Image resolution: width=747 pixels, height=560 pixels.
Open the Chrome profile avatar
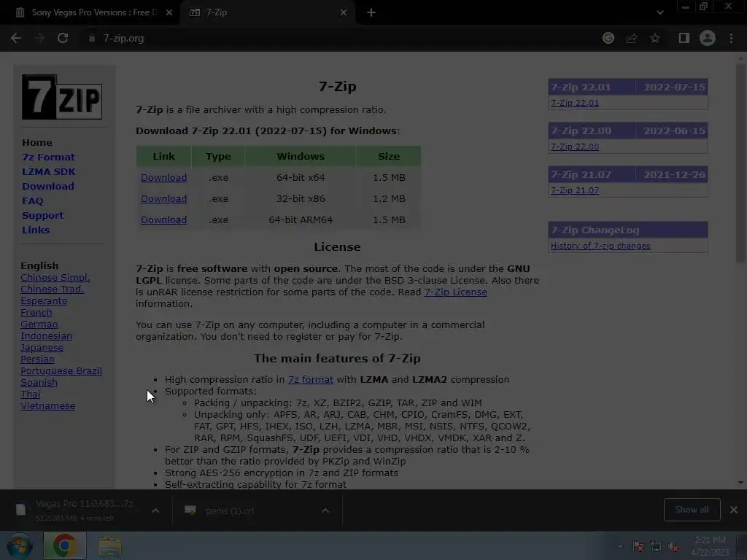708,38
